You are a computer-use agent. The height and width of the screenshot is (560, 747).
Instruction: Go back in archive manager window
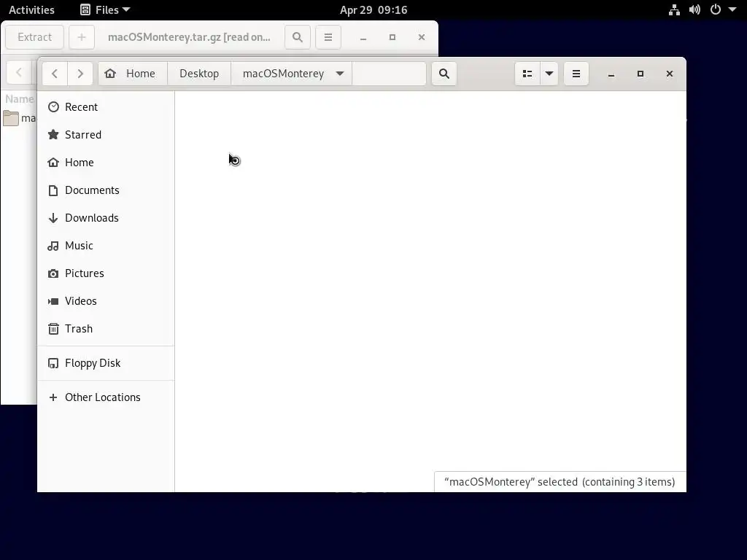(x=19, y=73)
